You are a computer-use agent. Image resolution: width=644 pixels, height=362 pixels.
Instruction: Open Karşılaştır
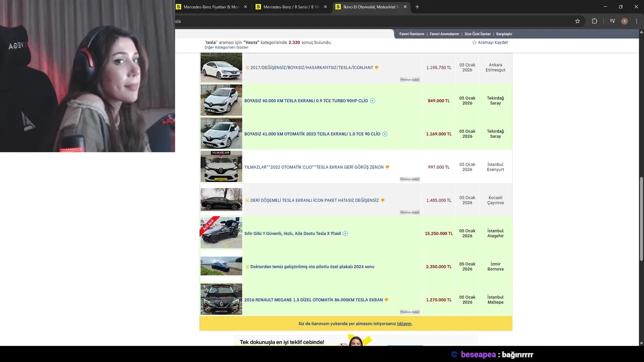pyautogui.click(x=504, y=34)
